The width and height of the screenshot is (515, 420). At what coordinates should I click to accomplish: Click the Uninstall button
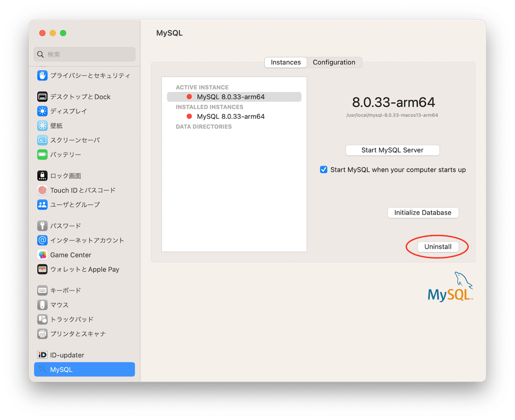[x=438, y=247]
